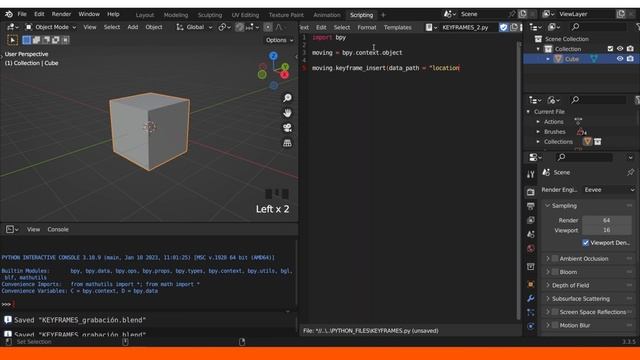The height and width of the screenshot is (360, 640).
Task: Enable Bloom checkbox
Action: (x=555, y=272)
